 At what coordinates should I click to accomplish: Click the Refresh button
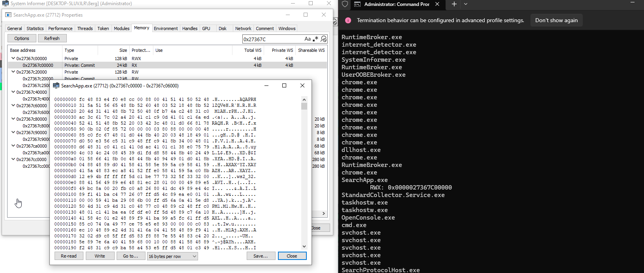click(52, 38)
